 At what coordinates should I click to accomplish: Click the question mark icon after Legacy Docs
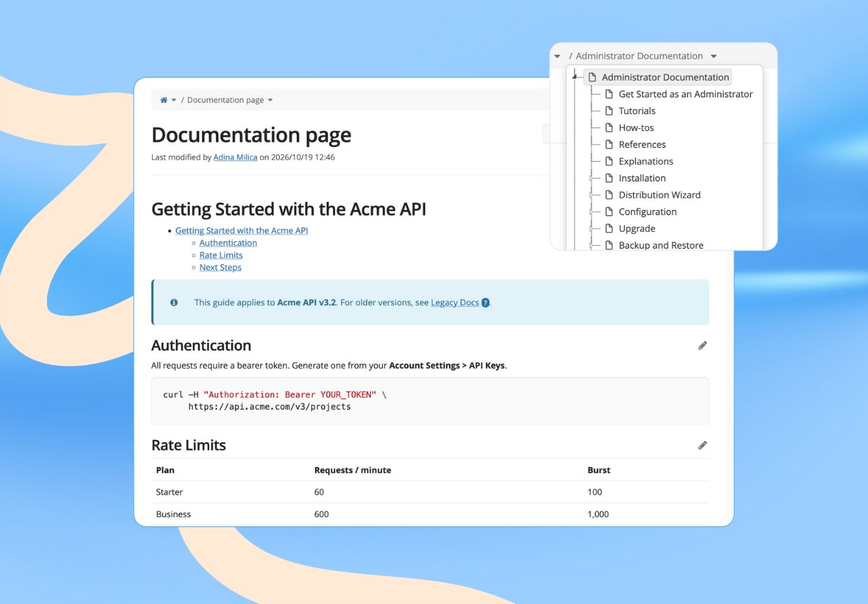[x=485, y=303]
